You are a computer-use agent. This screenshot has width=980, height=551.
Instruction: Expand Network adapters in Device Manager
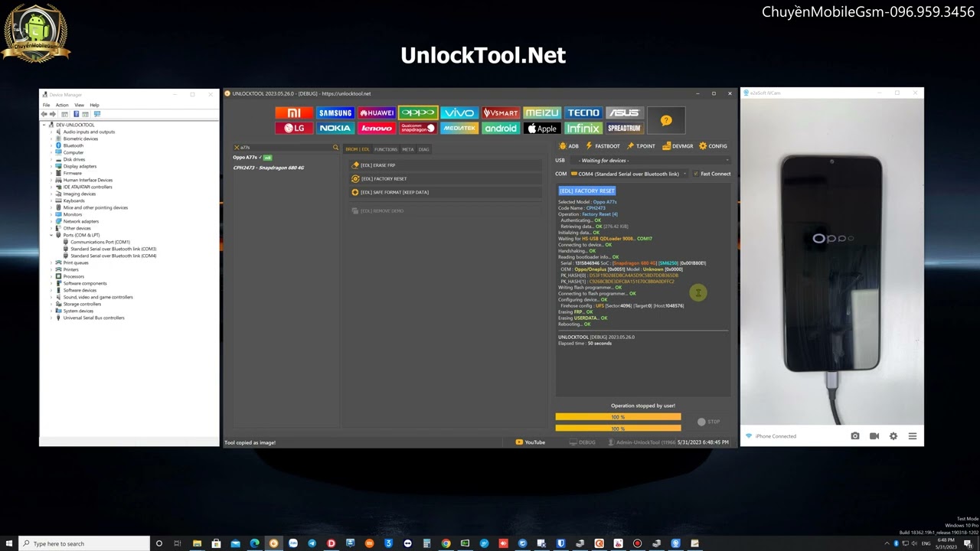coord(51,221)
